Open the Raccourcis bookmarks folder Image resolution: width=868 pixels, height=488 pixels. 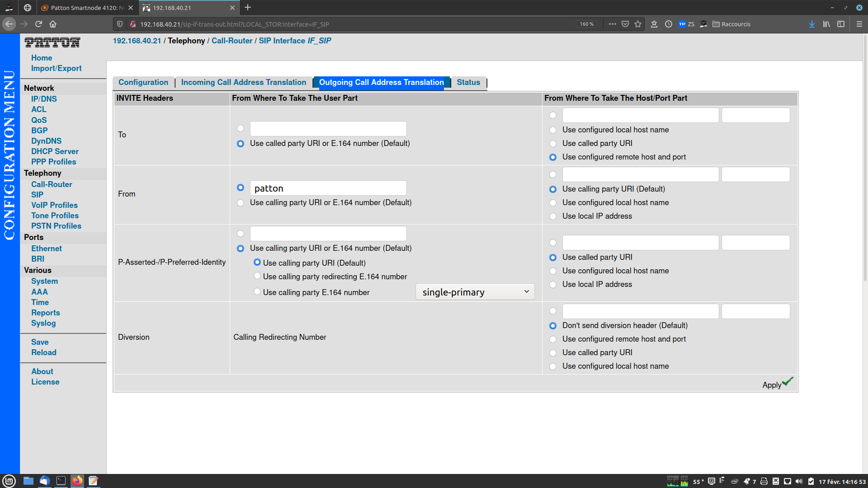[x=731, y=24]
